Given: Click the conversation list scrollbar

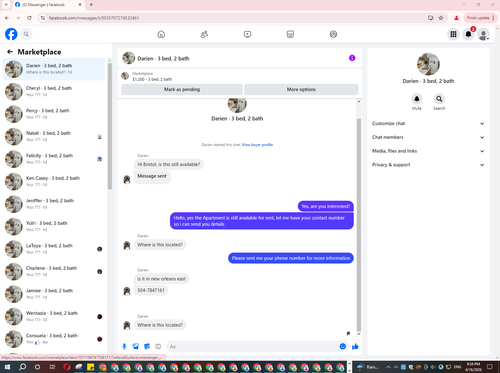Looking at the screenshot, I should pos(110,126).
